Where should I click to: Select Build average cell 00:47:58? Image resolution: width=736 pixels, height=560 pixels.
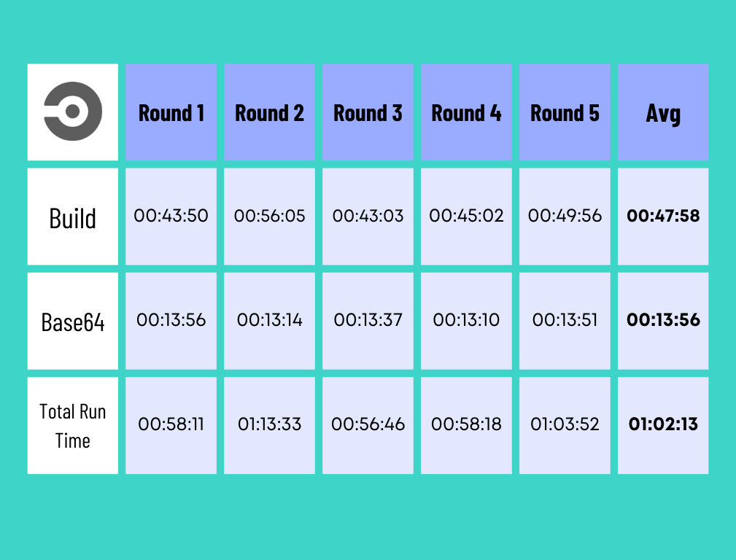663,216
